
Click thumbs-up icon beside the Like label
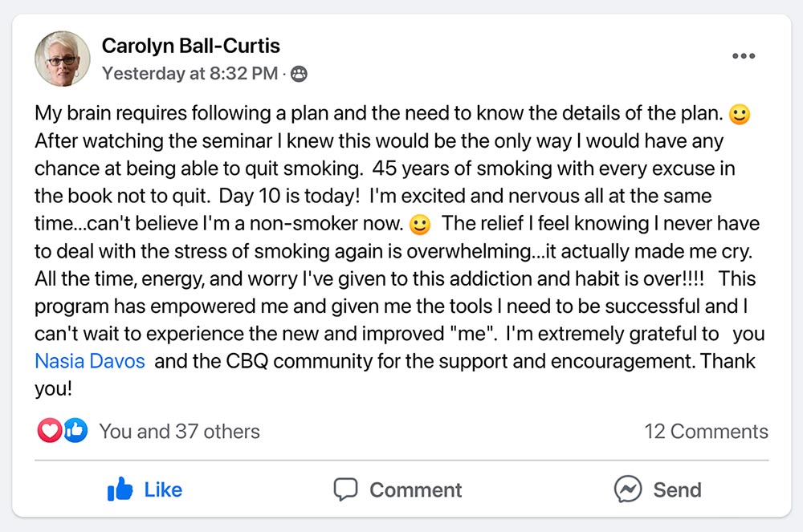tap(120, 489)
